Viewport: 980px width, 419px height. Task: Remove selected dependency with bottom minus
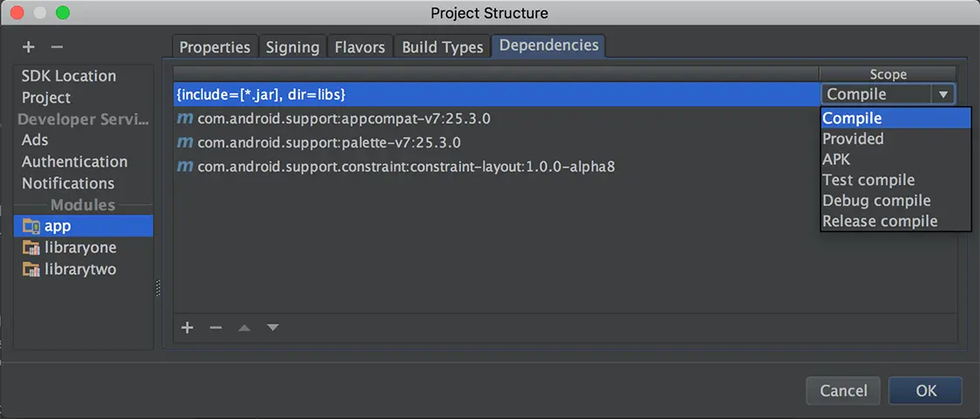(216, 327)
